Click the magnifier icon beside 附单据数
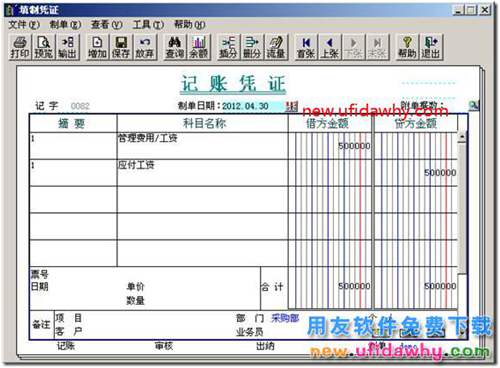500x368 pixels. (473, 105)
